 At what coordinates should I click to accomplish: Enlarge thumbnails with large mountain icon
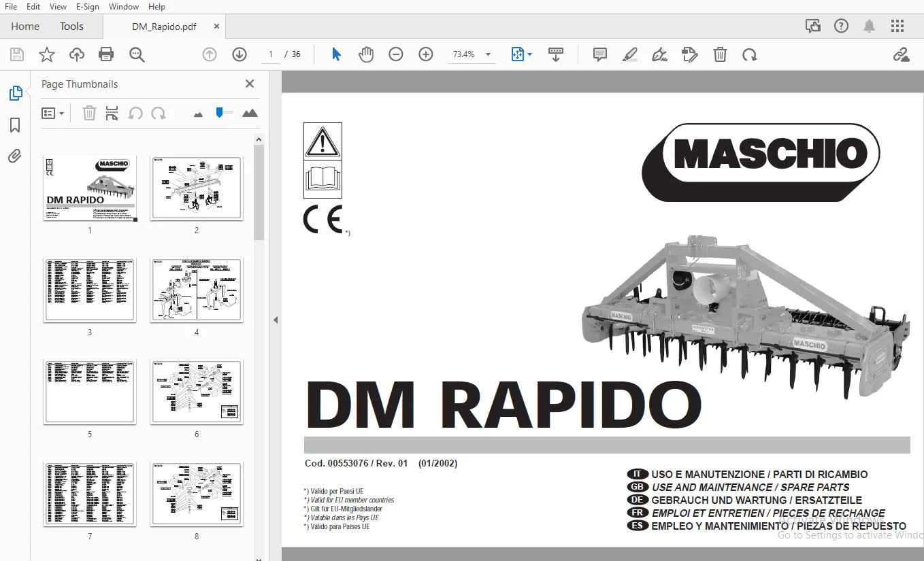(250, 113)
